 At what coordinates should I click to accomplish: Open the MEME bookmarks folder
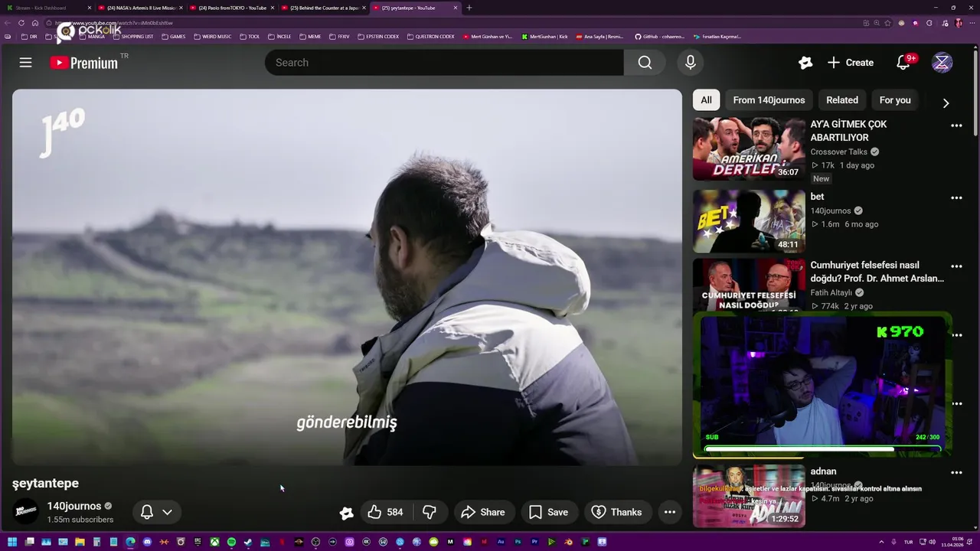pos(310,36)
